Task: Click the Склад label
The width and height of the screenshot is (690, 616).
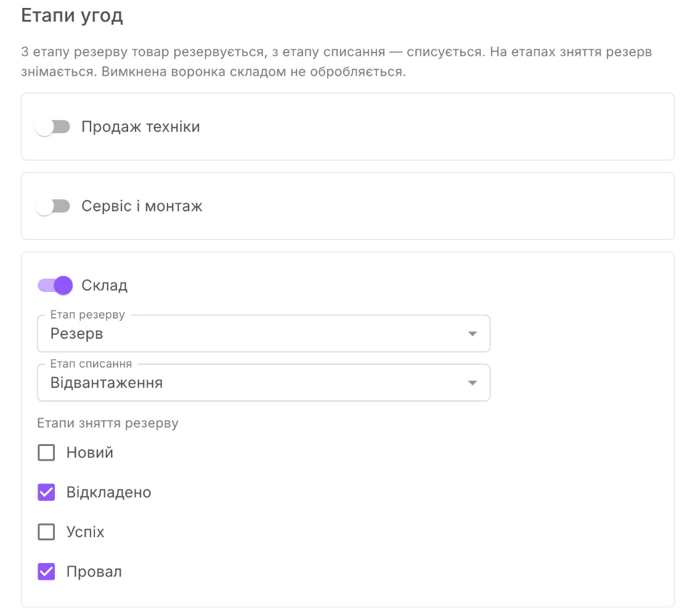Action: (104, 286)
